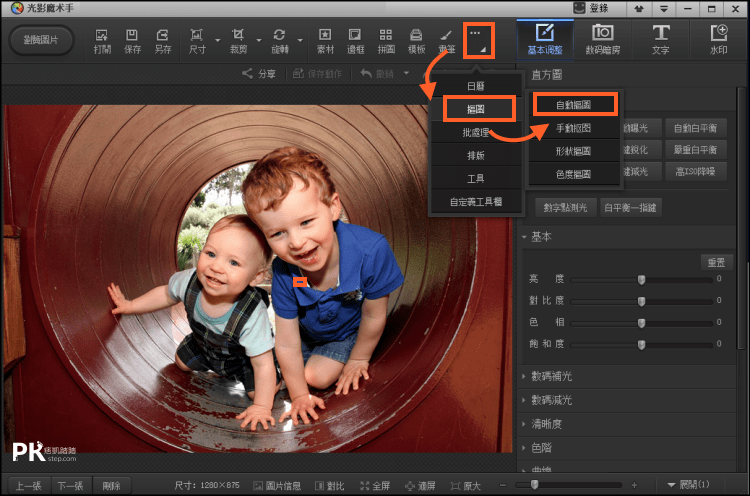750x496 pixels.
Task: Select 日曆 from the dropdown menu
Action: pyautogui.click(x=475, y=86)
